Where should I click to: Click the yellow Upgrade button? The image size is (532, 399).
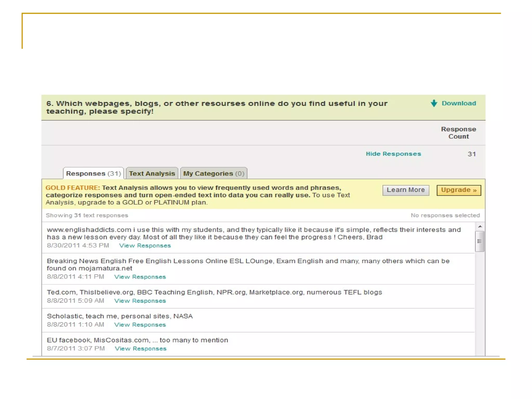click(459, 190)
